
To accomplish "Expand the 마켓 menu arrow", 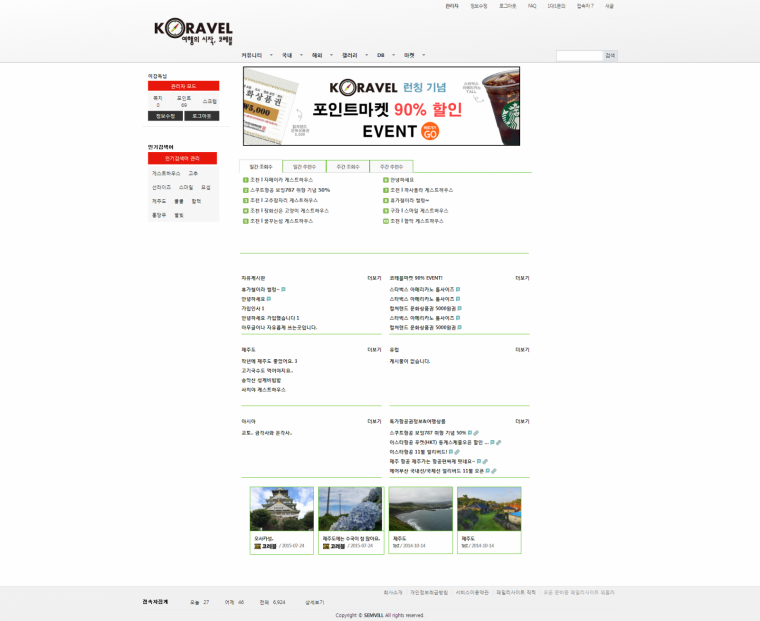I will (x=423, y=55).
